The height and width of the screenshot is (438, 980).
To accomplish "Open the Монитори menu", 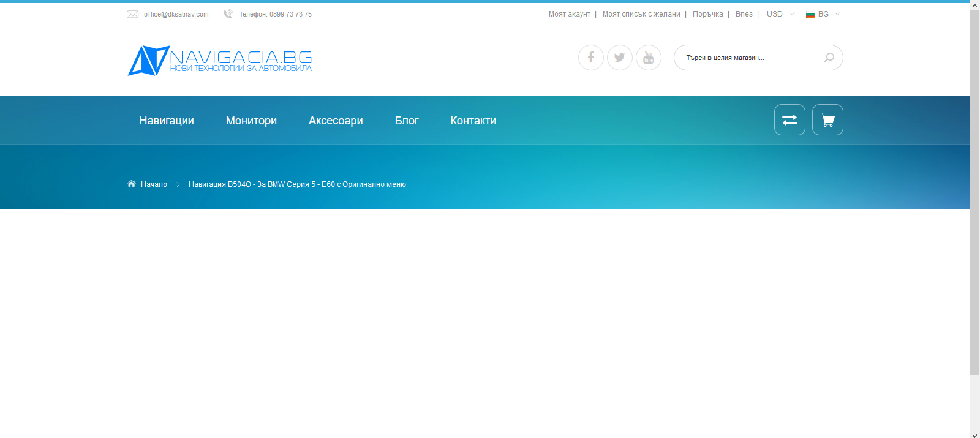I will (251, 121).
